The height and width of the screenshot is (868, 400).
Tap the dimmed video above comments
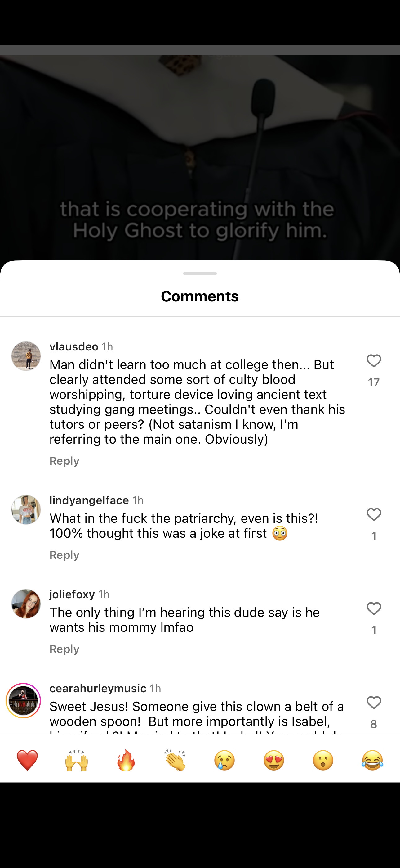200,151
